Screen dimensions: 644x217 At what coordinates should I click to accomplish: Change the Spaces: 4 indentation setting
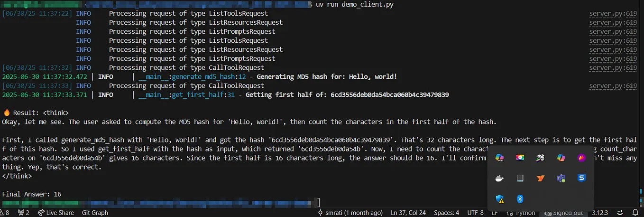pos(446,213)
